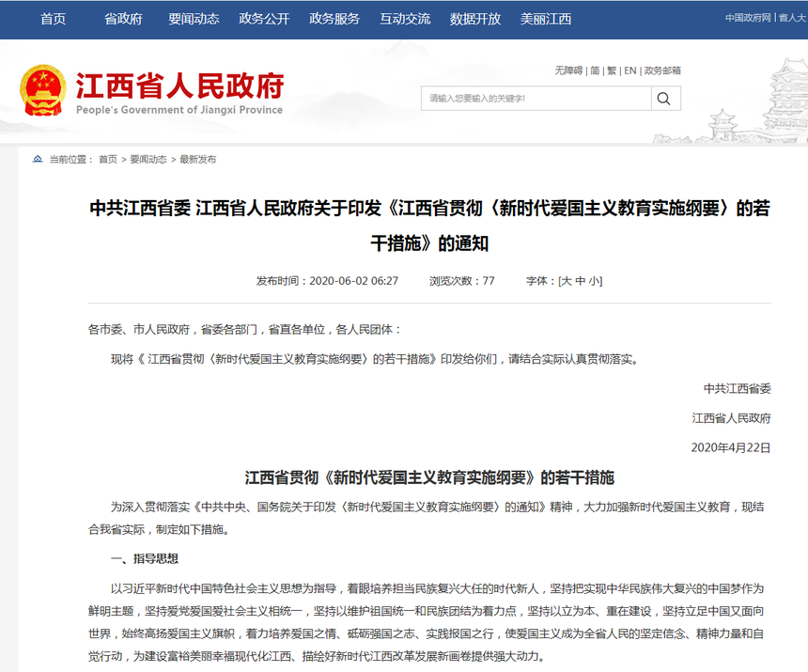This screenshot has height=672, width=808.
Task: Select 政务服务 in the navigation bar
Action: [x=334, y=19]
